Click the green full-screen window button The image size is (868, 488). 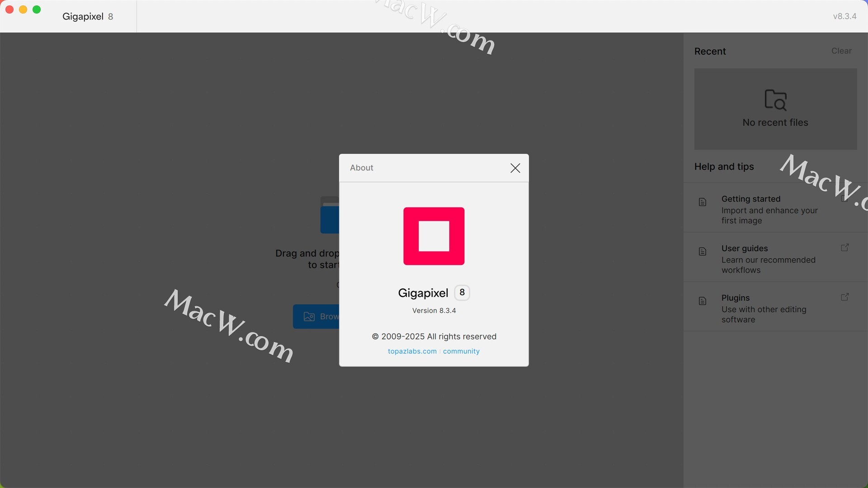(x=37, y=9)
